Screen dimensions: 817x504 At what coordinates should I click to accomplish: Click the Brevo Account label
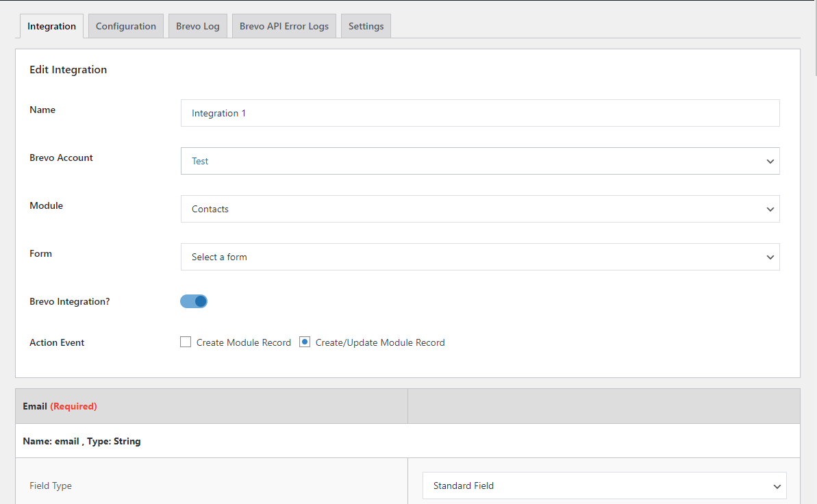[x=61, y=157]
